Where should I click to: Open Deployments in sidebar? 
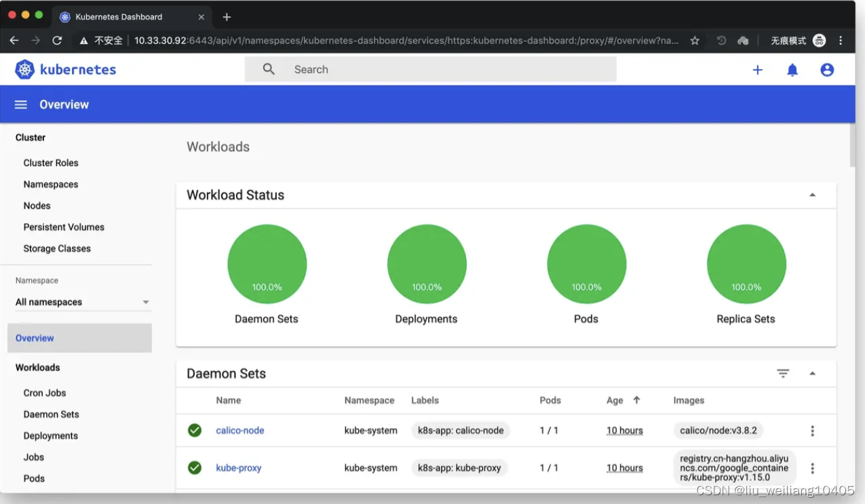[x=51, y=435]
